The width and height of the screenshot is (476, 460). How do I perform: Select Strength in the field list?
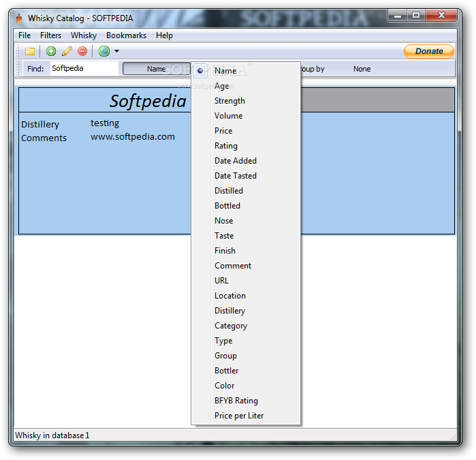[247, 101]
